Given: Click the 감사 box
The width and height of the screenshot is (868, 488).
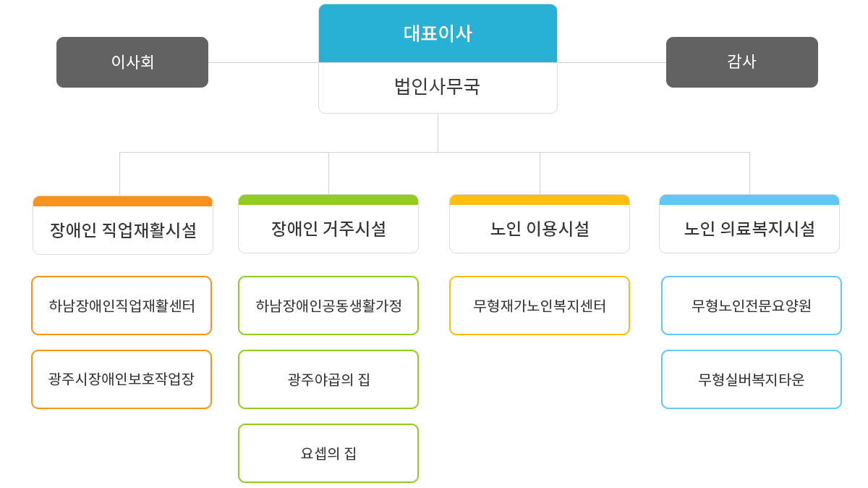Looking at the screenshot, I should (742, 62).
